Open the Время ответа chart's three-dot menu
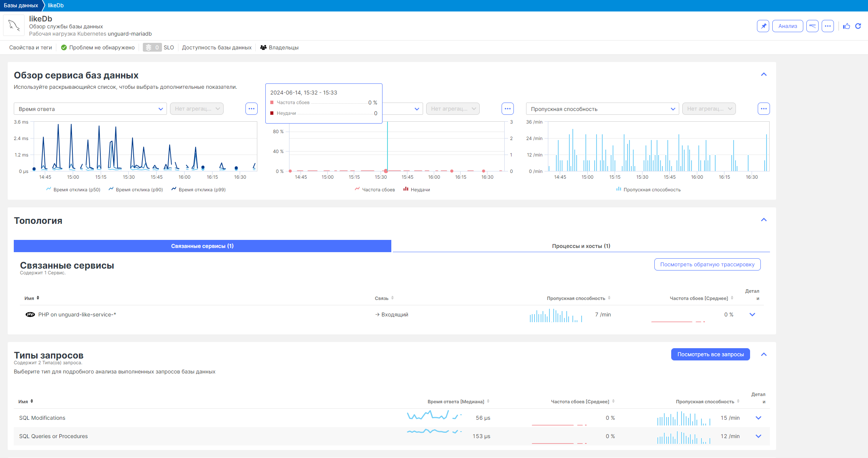 [x=251, y=109]
